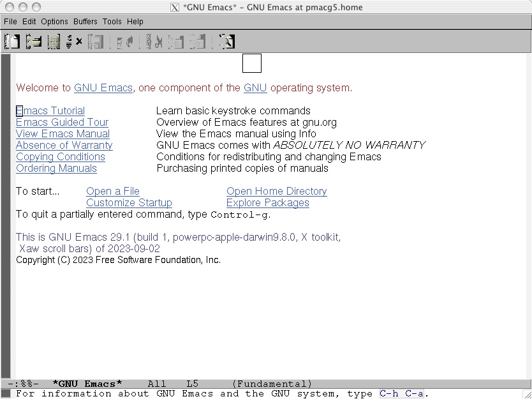Click the View Emacs Manual link
The height and width of the screenshot is (399, 532).
tap(63, 134)
